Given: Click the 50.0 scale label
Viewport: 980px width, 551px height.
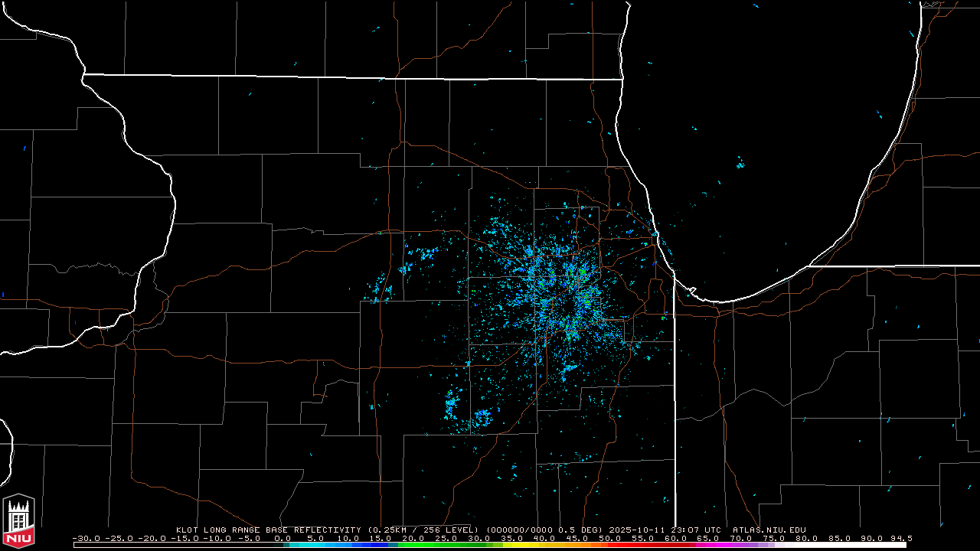Looking at the screenshot, I should [610, 538].
